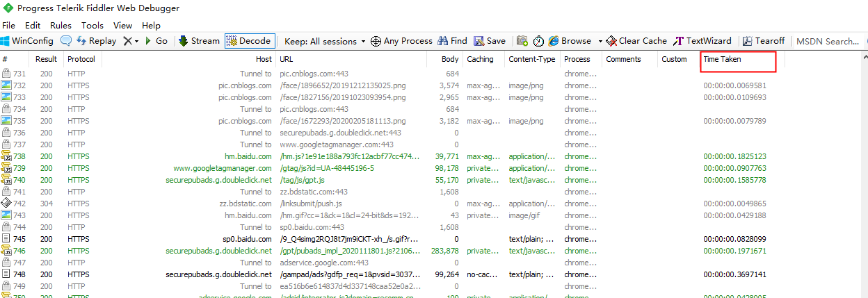Sort by the Host column header
Image resolution: width=868 pixels, height=298 pixels.
[188, 59]
